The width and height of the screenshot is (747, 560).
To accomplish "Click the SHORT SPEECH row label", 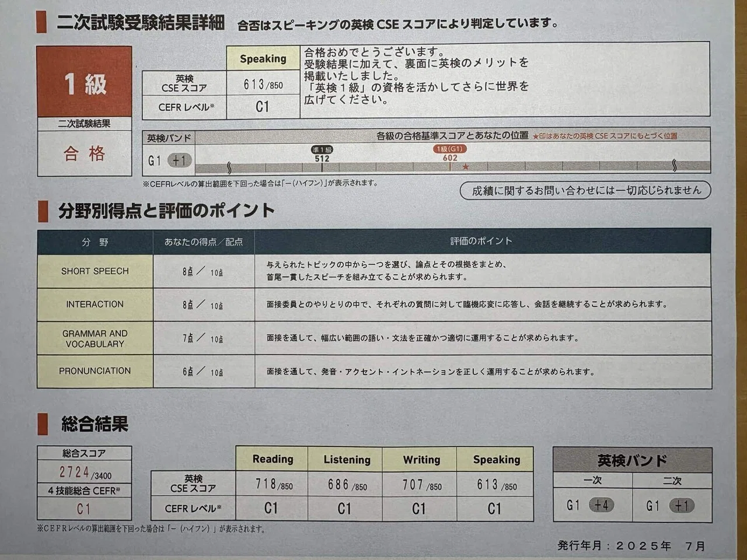I will click(x=95, y=271).
